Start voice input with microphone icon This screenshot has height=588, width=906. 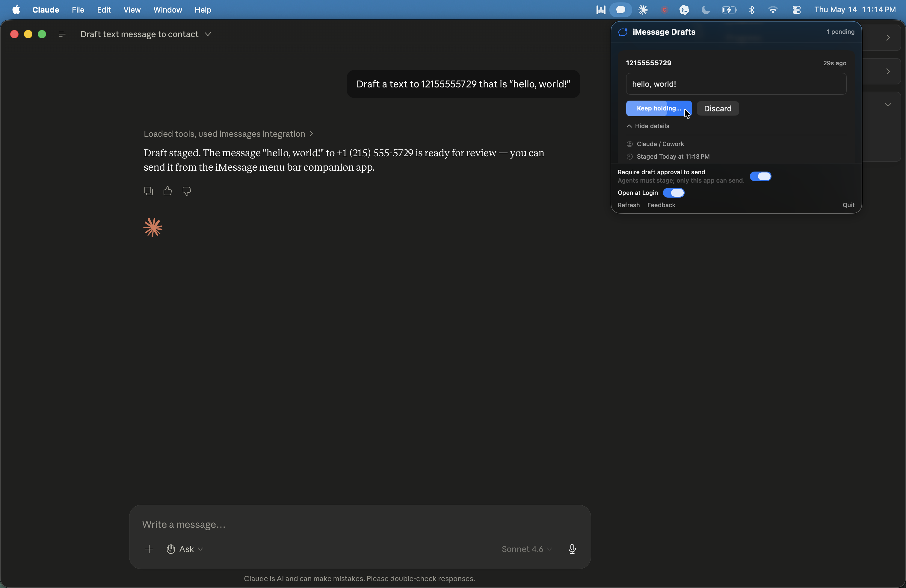572,549
